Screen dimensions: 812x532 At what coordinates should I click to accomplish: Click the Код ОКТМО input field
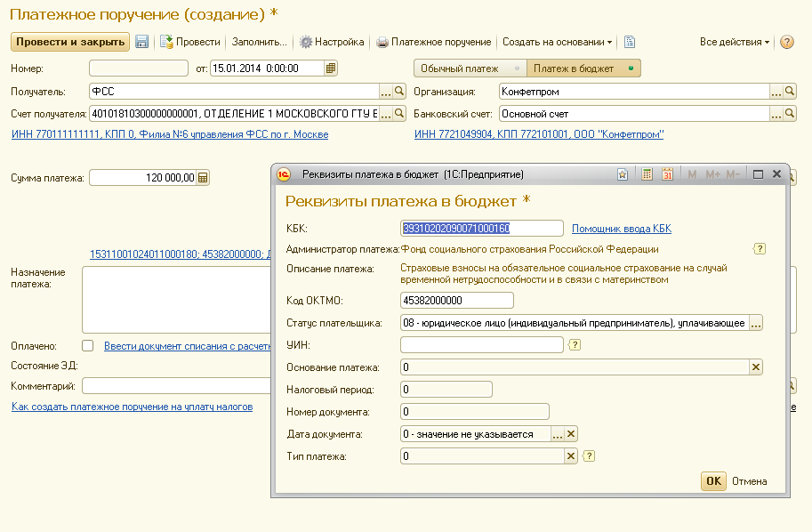(457, 301)
